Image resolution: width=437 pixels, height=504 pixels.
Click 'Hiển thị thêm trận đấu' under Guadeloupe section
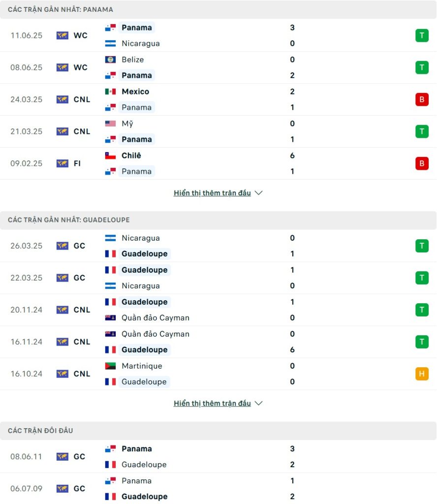pyautogui.click(x=212, y=403)
